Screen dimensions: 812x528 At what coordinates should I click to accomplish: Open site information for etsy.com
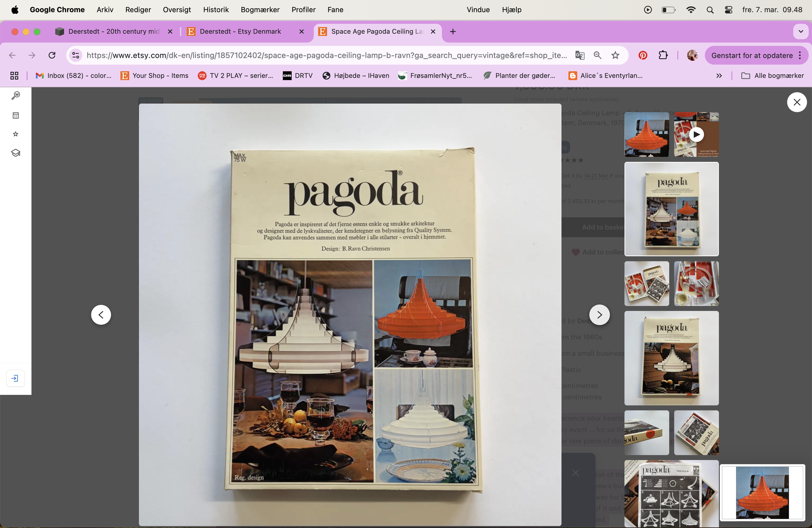76,55
